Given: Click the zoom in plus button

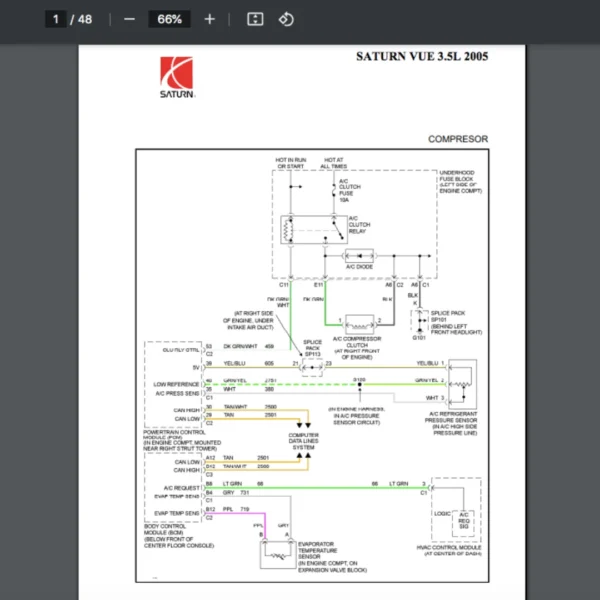Looking at the screenshot, I should click(x=209, y=19).
